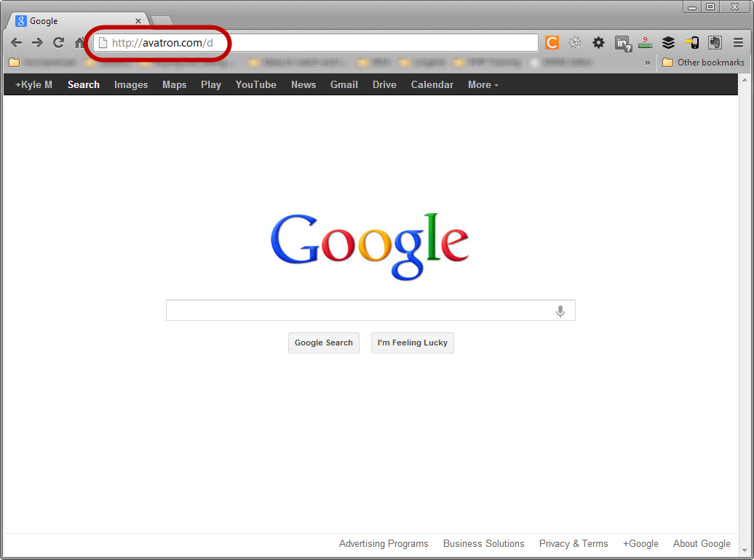Click I'm Feeling Lucky button

click(413, 343)
